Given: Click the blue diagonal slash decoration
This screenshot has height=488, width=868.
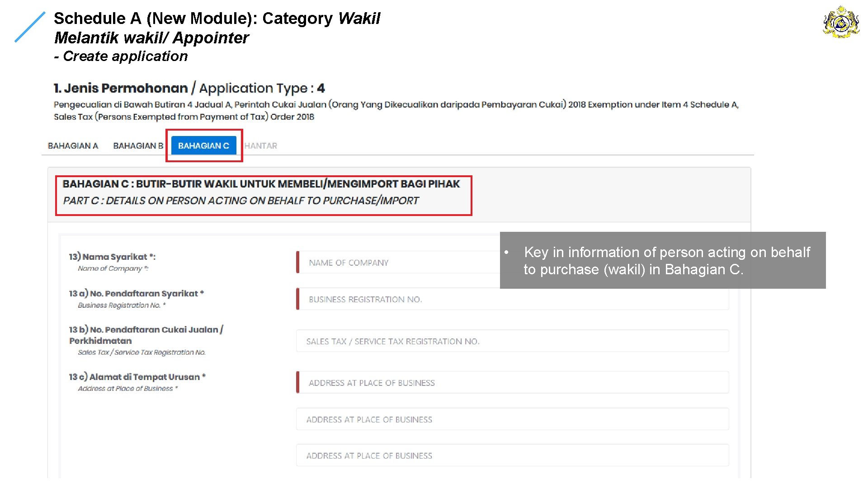Looking at the screenshot, I should [x=30, y=27].
